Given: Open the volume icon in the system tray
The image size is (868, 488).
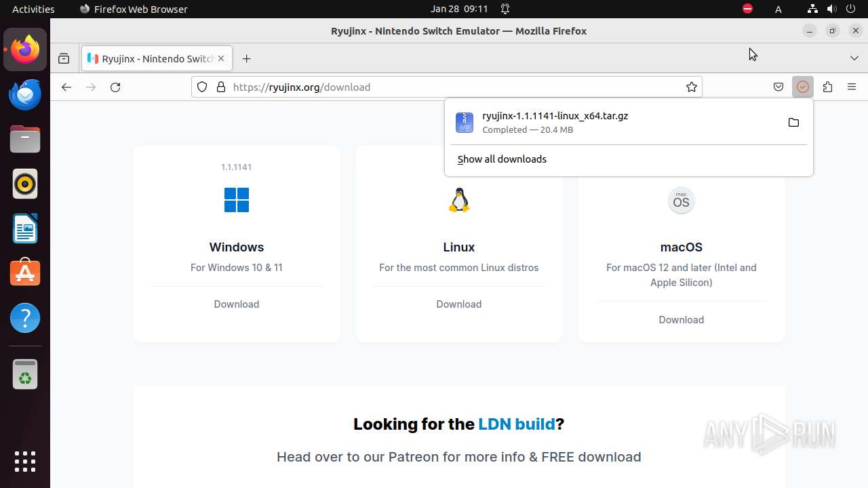Looking at the screenshot, I should tap(831, 9).
